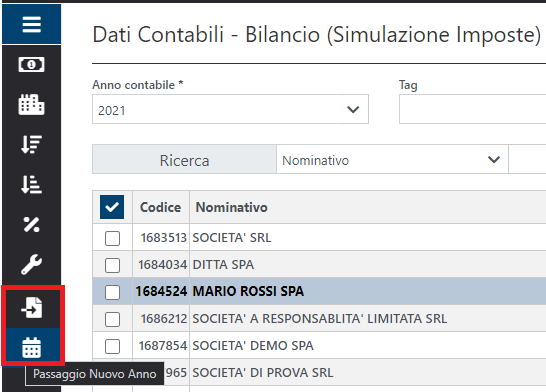Open the Anno contabile 2021 dropdown
Image resolution: width=546 pixels, height=392 pixels.
[230, 109]
